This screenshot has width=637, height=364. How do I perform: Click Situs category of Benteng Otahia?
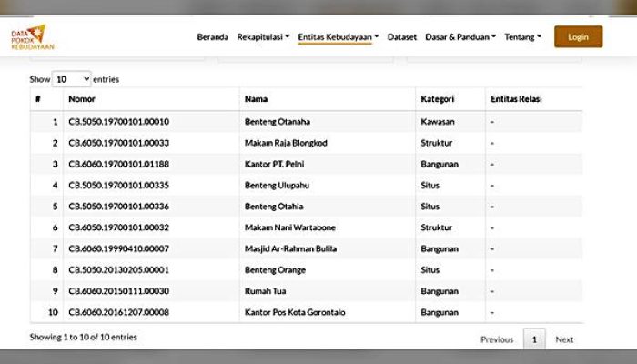coord(430,207)
